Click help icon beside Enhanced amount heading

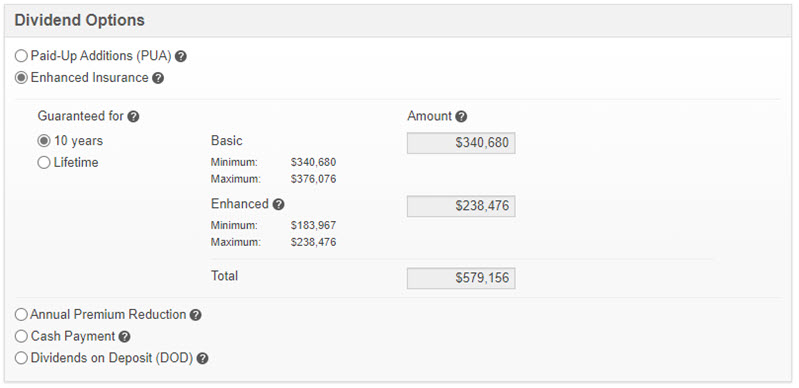(x=278, y=204)
